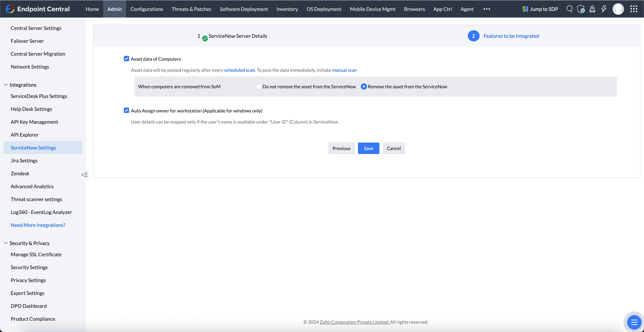Click the floating hamburger menu at bottom right
The width and height of the screenshot is (644, 332).
tap(634, 322)
